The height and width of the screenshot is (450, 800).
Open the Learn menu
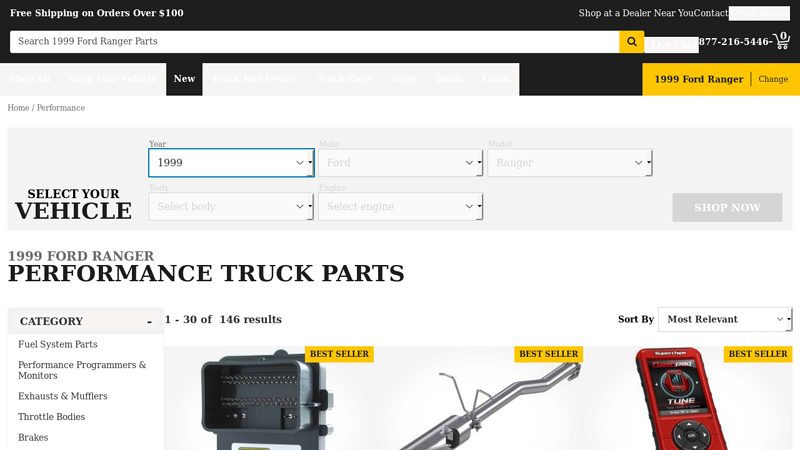tap(496, 79)
